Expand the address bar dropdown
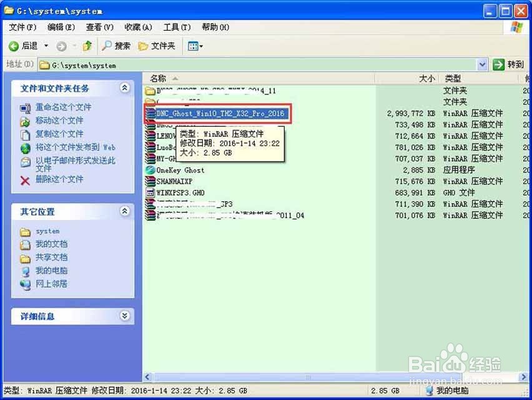This screenshot has width=532, height=400. click(482, 64)
